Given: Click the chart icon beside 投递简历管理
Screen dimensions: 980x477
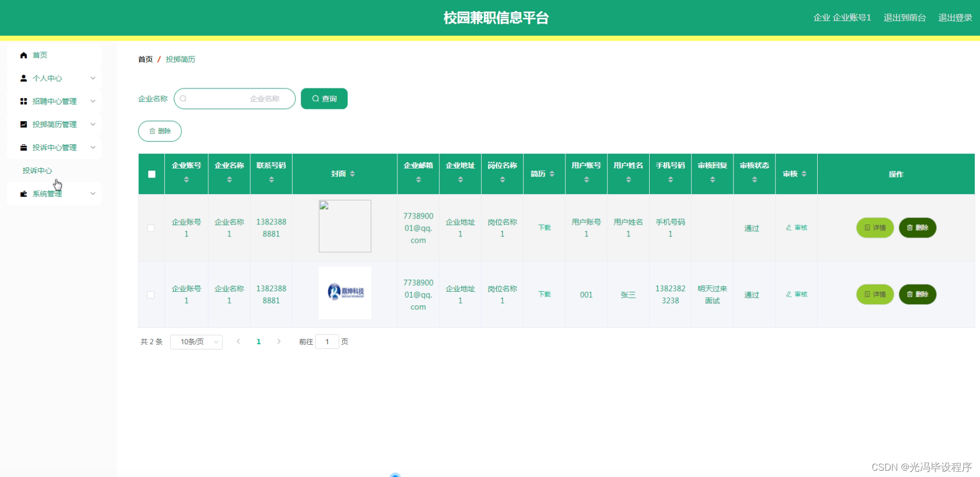Looking at the screenshot, I should click(23, 124).
